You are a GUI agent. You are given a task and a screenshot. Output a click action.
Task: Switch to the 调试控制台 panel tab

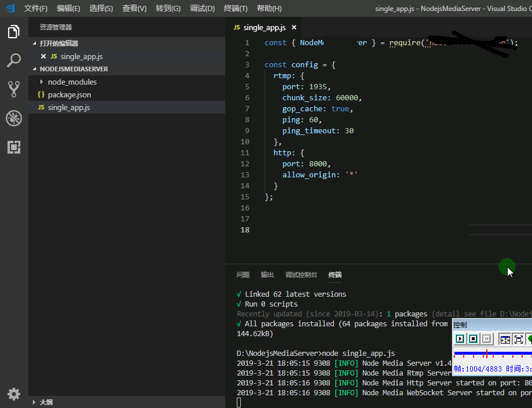pyautogui.click(x=301, y=275)
